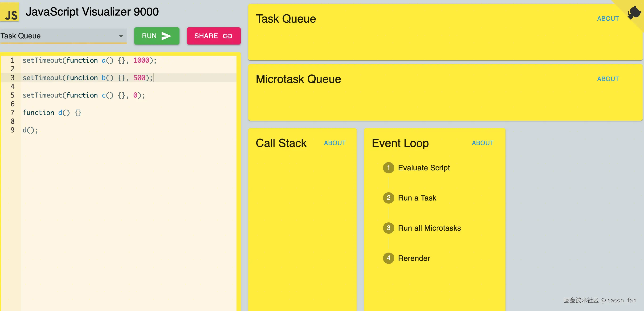Open ABOUT for the Microtask Queue panel
This screenshot has width=644, height=311.
608,79
